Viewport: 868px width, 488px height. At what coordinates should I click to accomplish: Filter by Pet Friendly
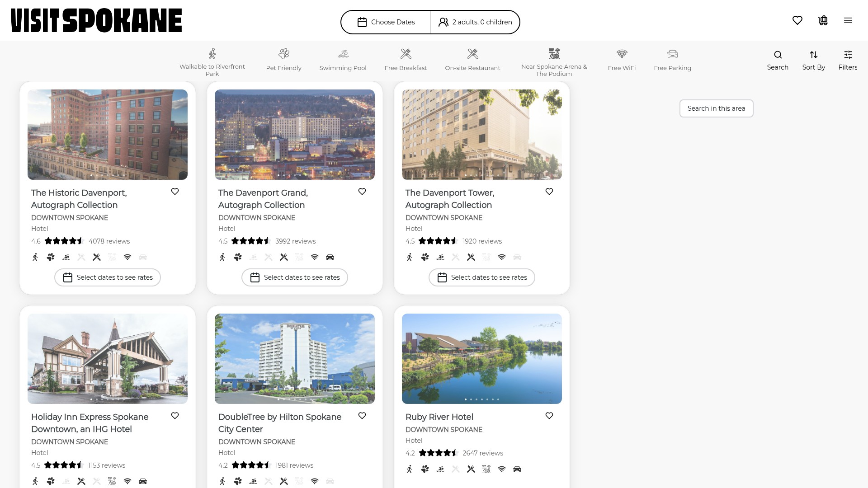tap(283, 60)
